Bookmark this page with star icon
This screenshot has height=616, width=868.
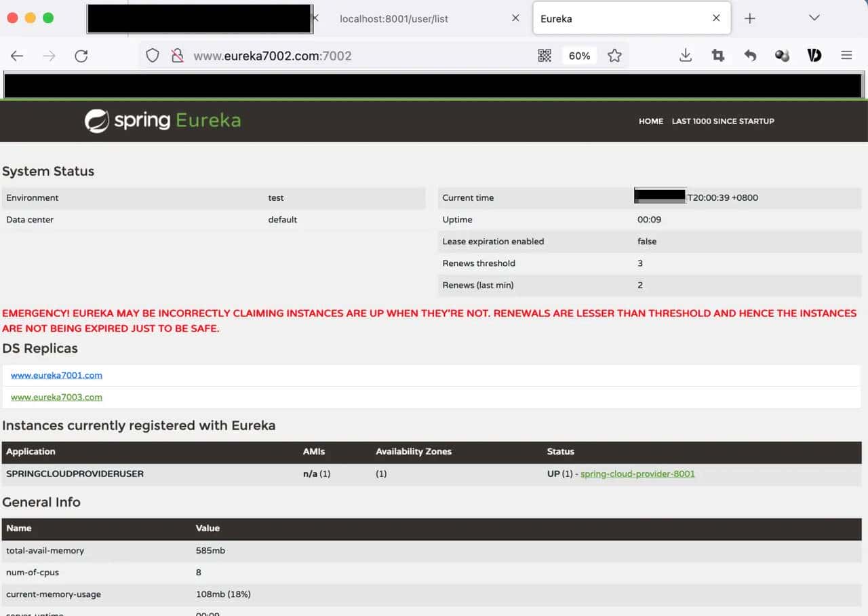point(614,56)
